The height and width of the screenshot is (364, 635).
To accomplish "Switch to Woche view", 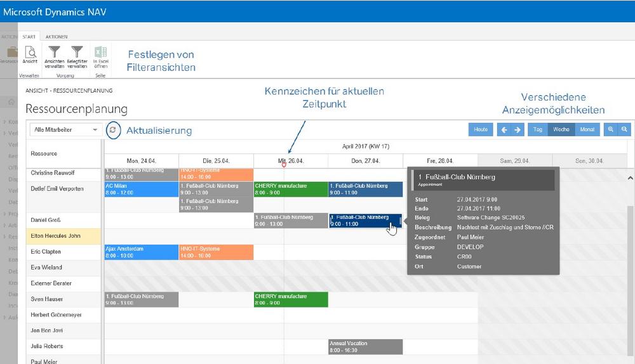I will (561, 129).
